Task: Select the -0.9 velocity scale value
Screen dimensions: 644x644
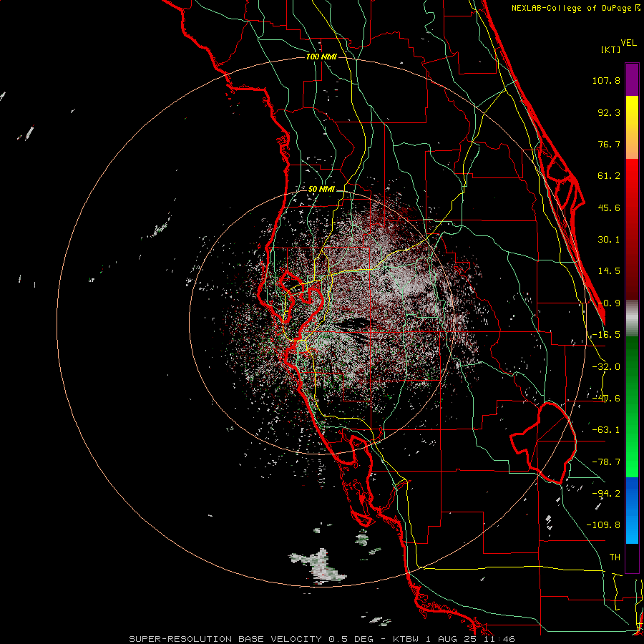Action: click(x=609, y=303)
